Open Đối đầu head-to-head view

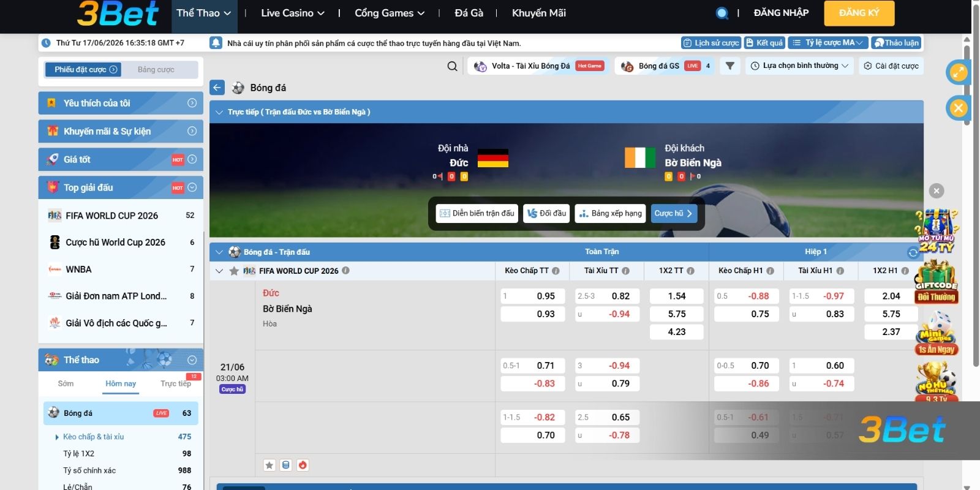click(x=546, y=213)
